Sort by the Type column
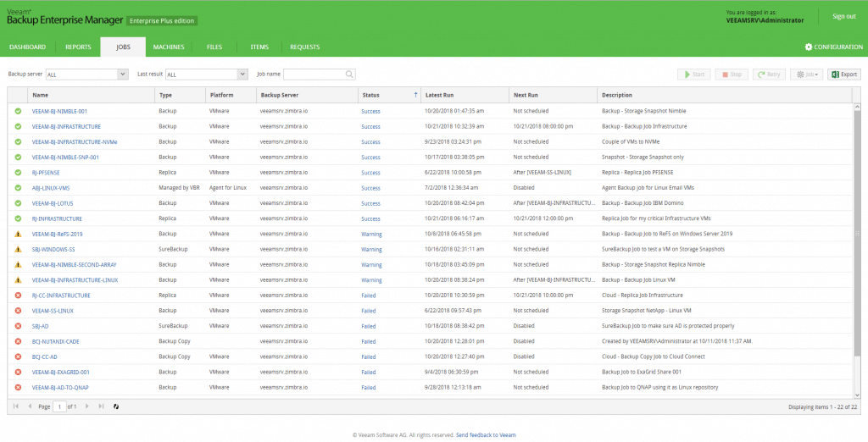This screenshot has height=442, width=868. [180, 95]
